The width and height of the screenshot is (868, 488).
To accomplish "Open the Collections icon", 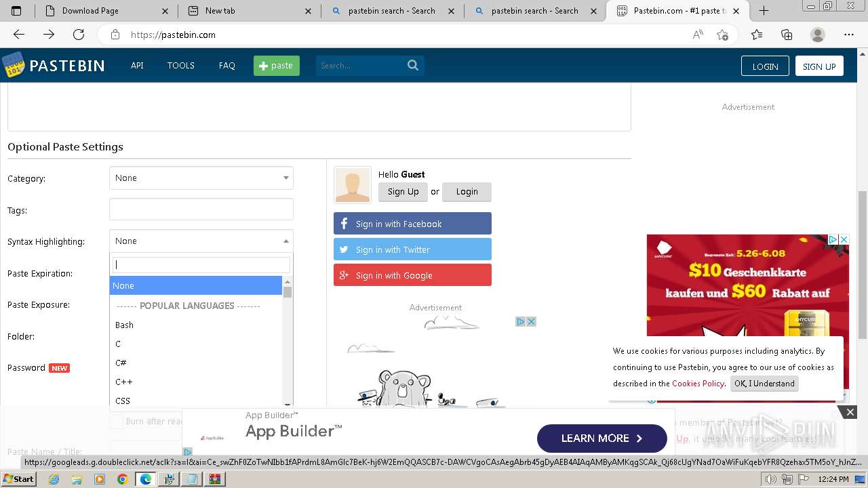I will (x=787, y=35).
